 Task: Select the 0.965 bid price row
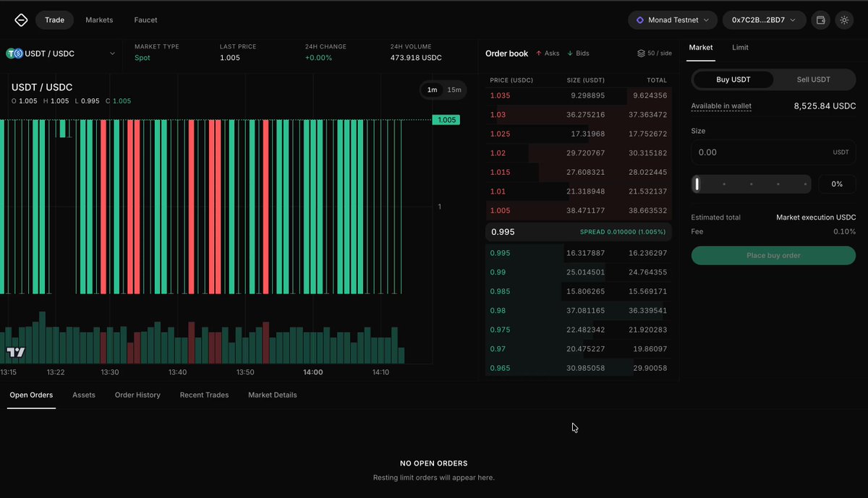coord(578,368)
